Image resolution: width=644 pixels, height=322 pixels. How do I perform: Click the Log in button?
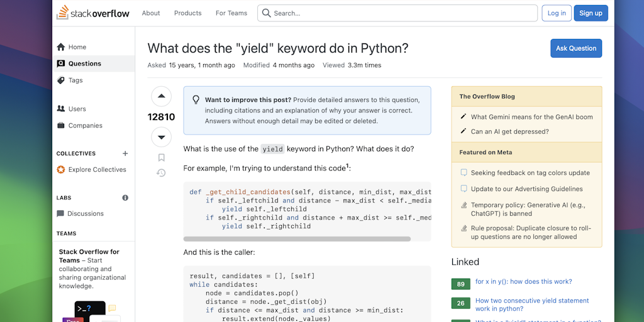(557, 13)
